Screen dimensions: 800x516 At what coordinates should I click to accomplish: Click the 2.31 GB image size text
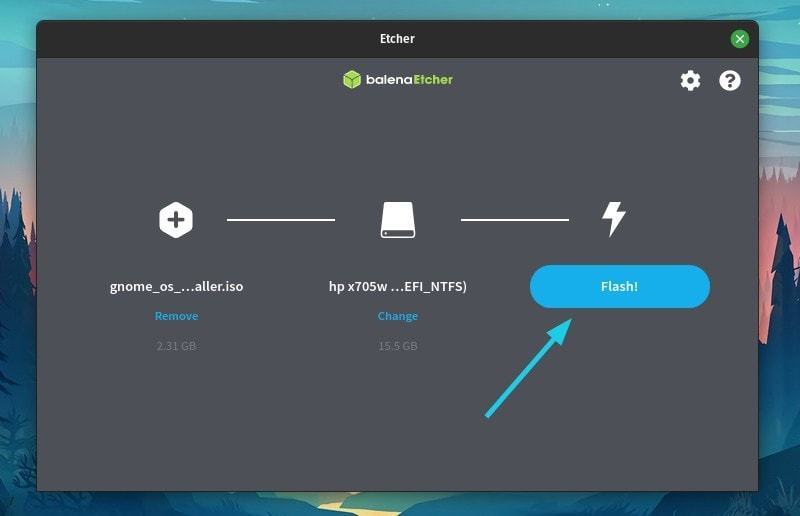click(x=176, y=346)
